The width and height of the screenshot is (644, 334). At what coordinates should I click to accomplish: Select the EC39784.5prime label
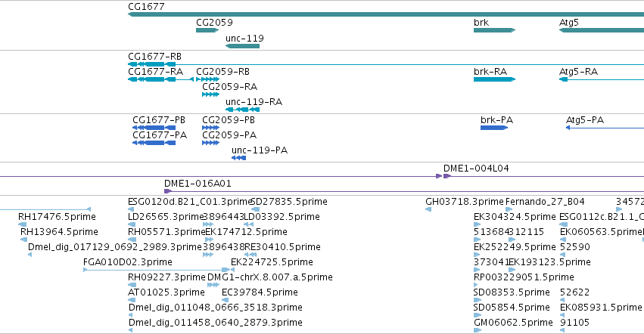click(260, 292)
